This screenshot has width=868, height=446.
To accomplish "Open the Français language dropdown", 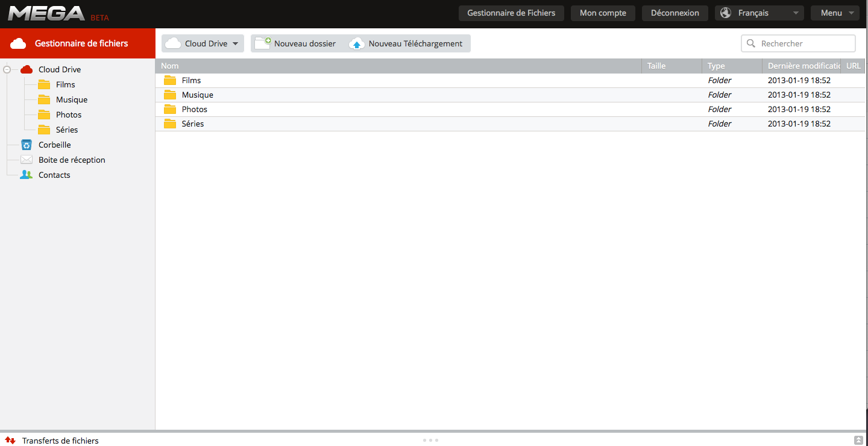I will click(759, 13).
